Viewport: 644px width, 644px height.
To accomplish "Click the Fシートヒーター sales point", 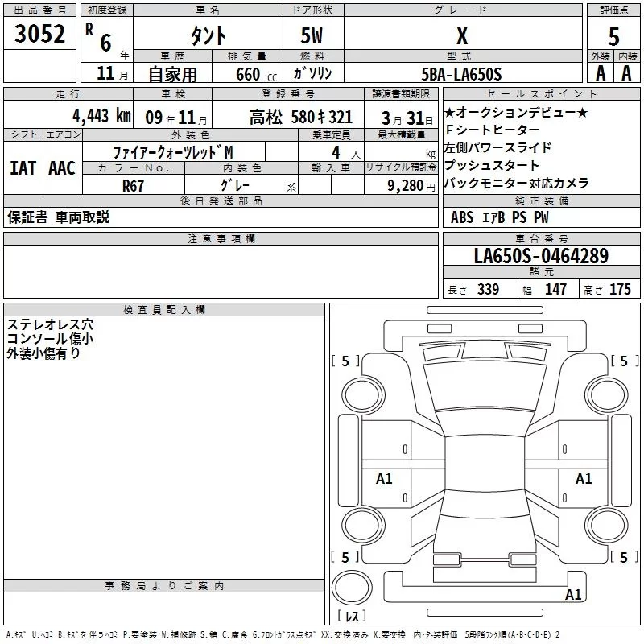I will click(492, 130).
